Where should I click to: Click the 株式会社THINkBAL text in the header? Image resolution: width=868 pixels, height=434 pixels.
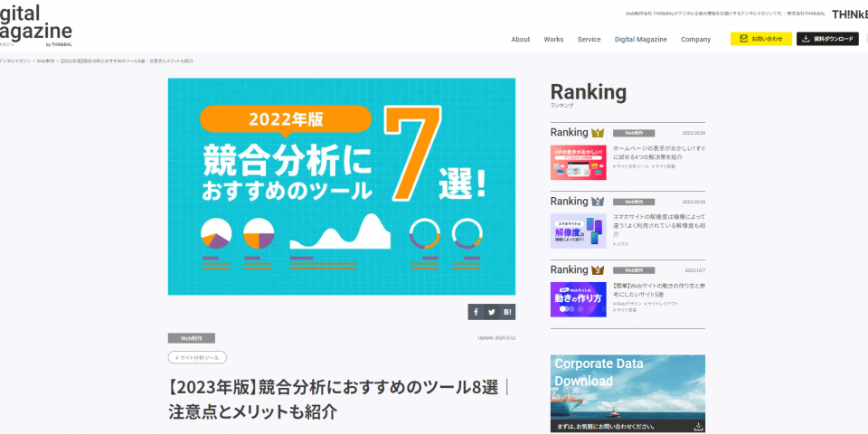click(x=807, y=14)
